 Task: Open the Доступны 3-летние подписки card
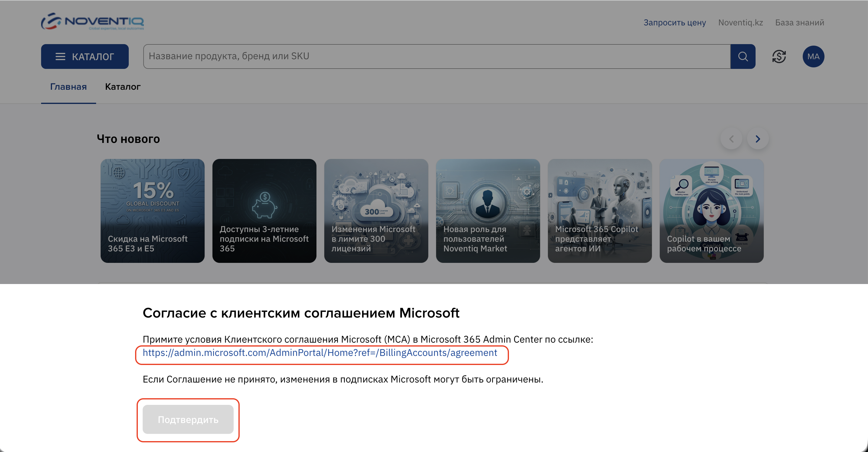click(x=264, y=211)
